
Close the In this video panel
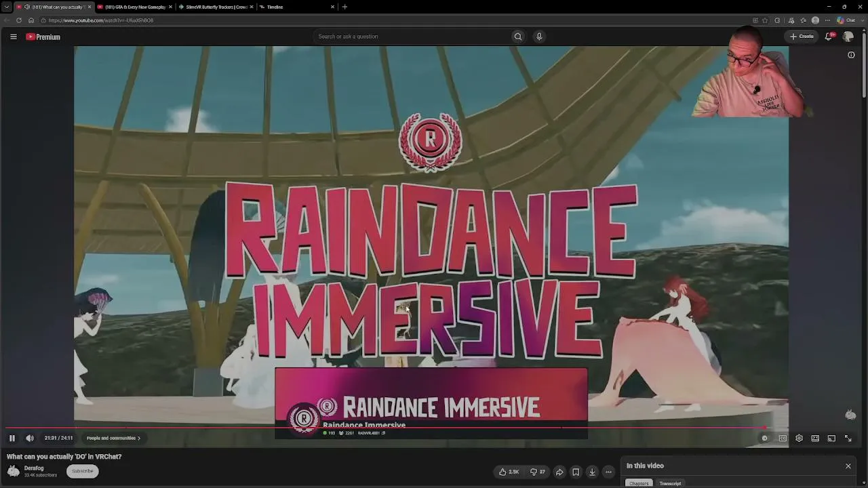click(x=848, y=466)
